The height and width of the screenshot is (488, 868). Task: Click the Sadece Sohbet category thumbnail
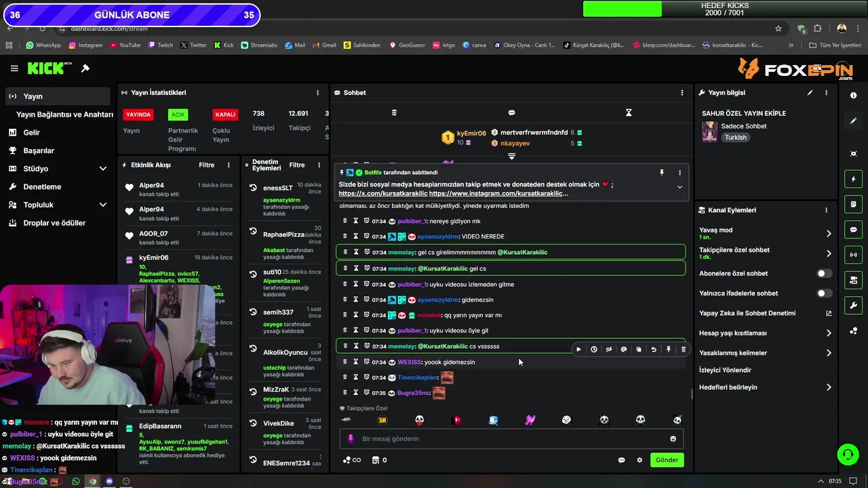click(x=709, y=131)
